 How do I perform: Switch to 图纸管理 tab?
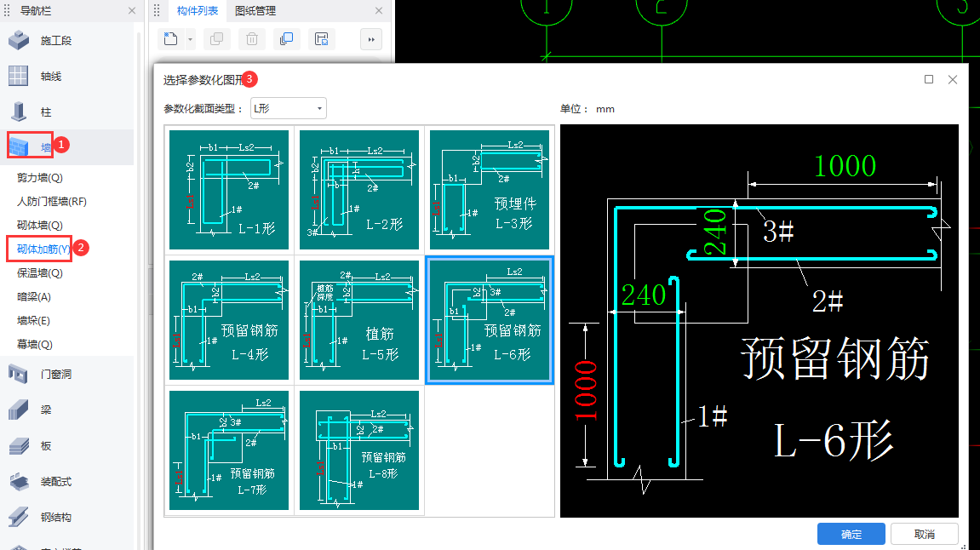255,10
